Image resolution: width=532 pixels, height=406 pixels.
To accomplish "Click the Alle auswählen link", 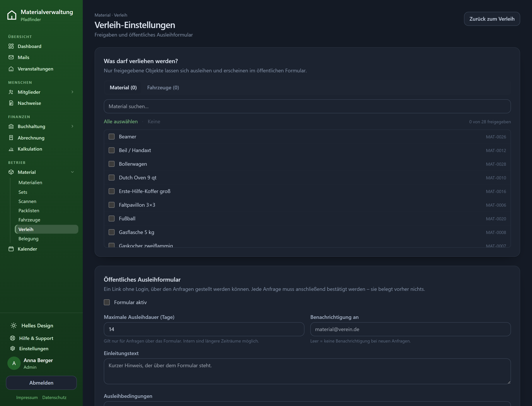I will pyautogui.click(x=121, y=122).
